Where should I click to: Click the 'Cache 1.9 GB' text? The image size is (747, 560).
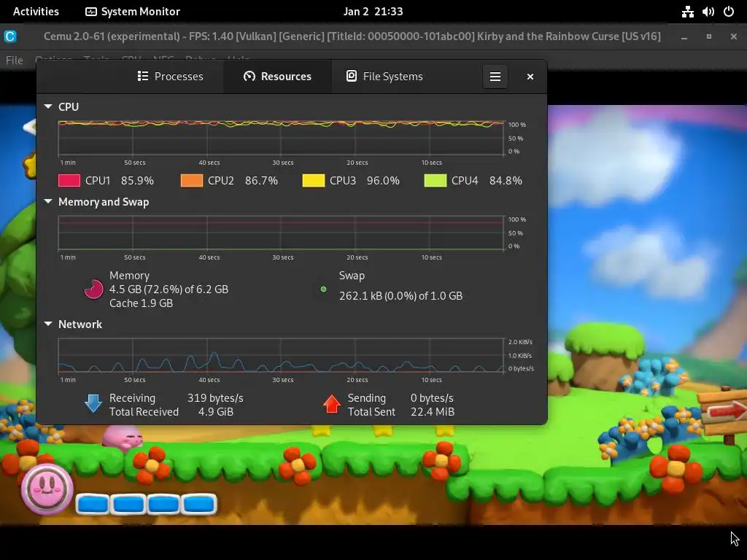141,303
